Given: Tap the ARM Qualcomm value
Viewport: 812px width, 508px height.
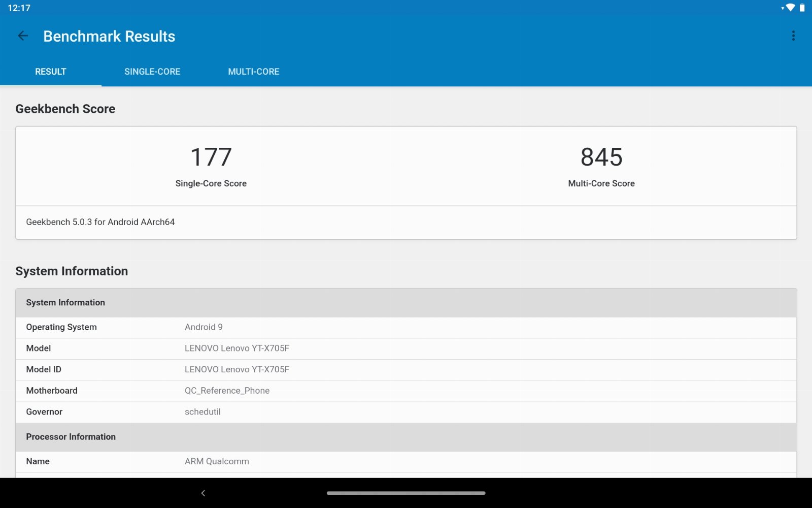Looking at the screenshot, I should [217, 461].
